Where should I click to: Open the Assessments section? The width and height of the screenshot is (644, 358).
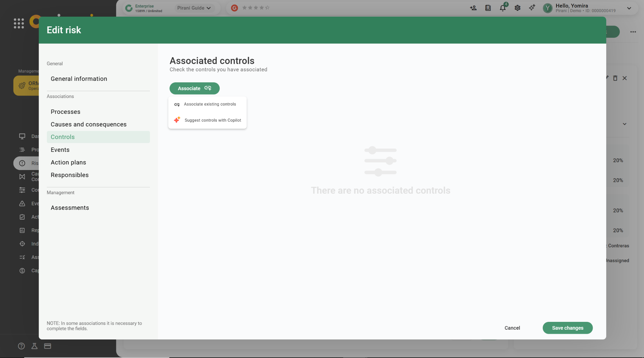(x=70, y=208)
